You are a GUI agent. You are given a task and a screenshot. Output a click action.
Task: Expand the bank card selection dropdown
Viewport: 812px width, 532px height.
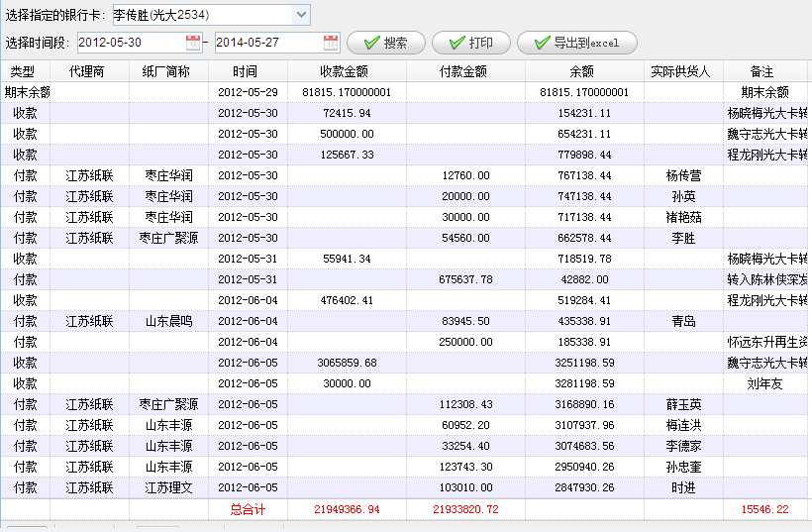pos(301,15)
